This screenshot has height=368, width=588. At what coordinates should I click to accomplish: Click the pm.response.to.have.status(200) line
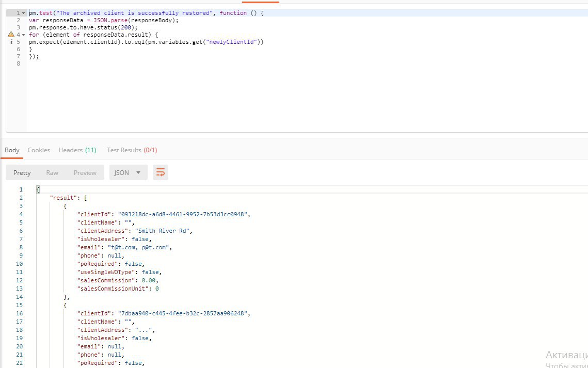(83, 27)
